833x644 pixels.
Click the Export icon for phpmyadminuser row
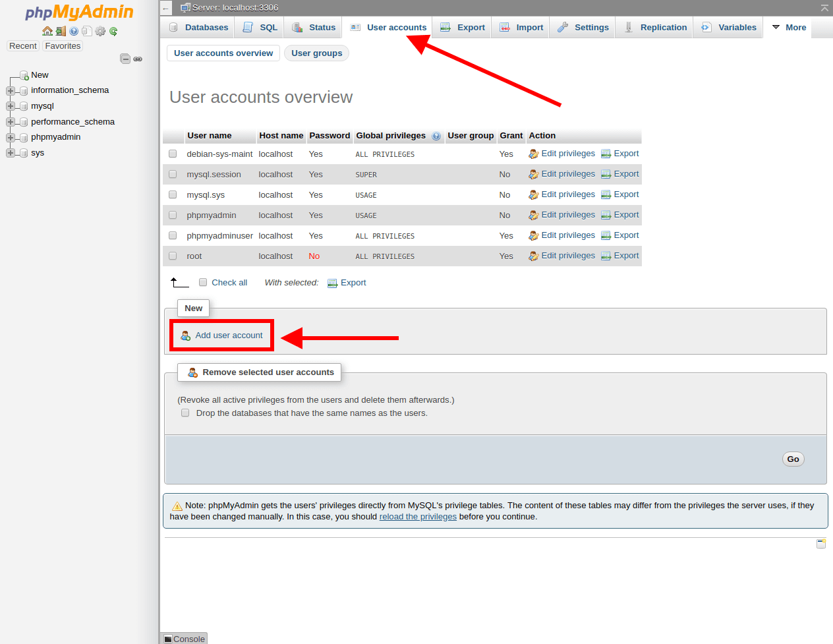pos(606,236)
